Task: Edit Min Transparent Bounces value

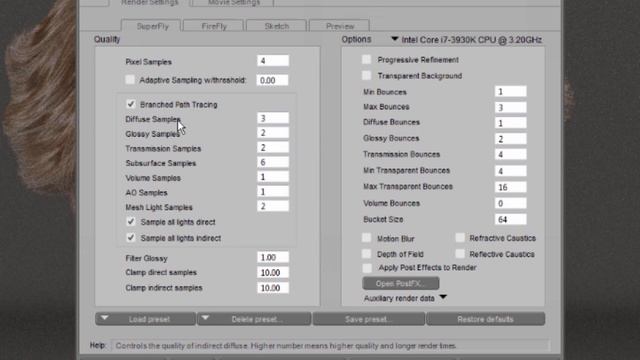Action: point(511,171)
